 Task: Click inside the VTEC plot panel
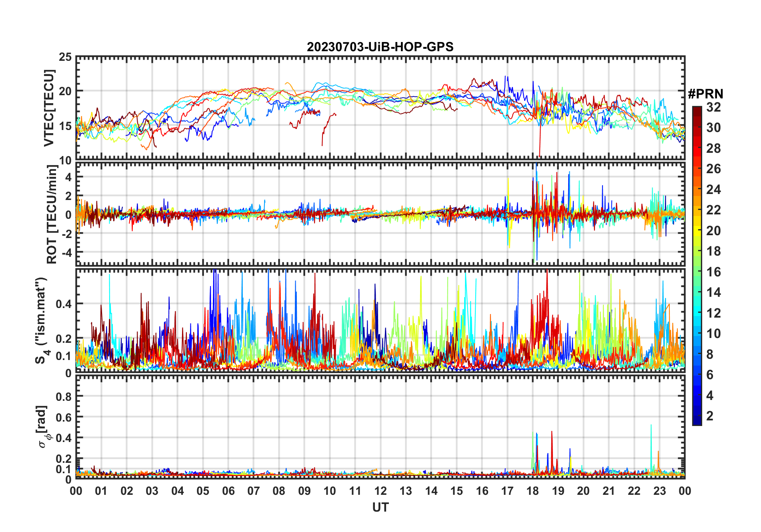point(380,108)
